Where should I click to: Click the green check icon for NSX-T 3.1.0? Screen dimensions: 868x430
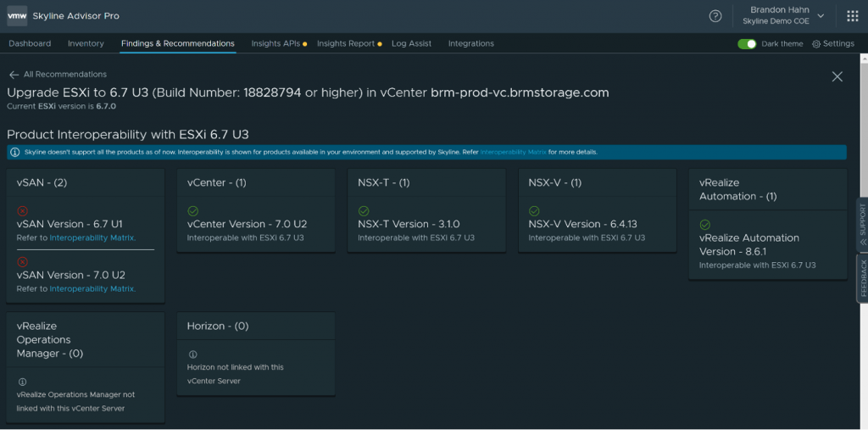coord(364,210)
